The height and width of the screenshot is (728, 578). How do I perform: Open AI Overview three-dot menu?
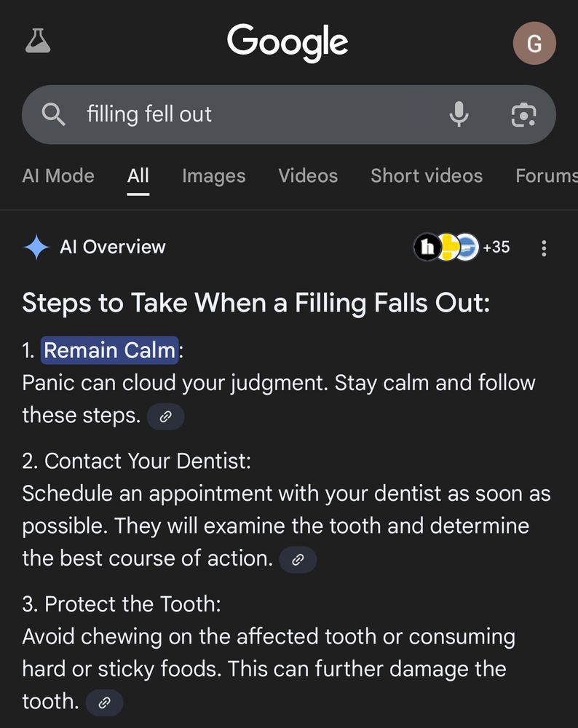pyautogui.click(x=544, y=248)
